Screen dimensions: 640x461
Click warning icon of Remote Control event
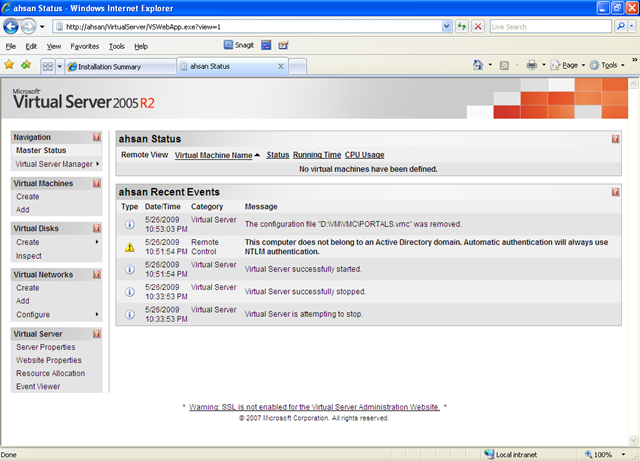tap(129, 247)
